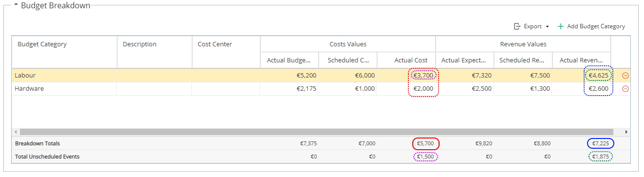Click Labour actual budget €5,200

306,76
